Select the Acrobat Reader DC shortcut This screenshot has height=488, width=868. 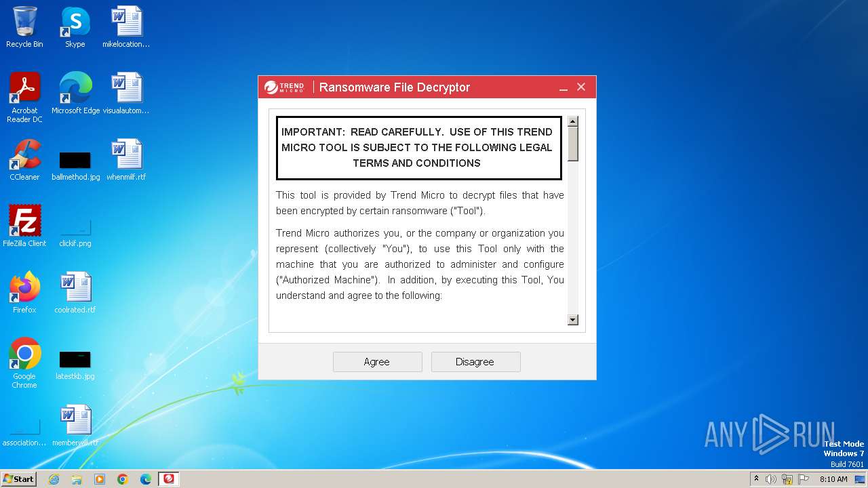pyautogui.click(x=24, y=98)
